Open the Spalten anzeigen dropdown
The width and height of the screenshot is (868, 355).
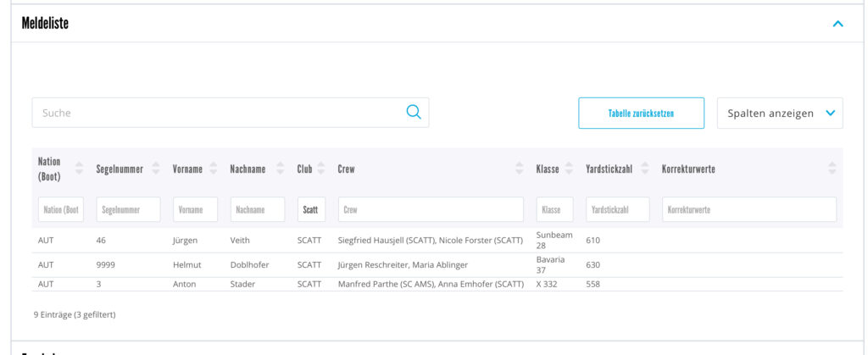(x=780, y=114)
